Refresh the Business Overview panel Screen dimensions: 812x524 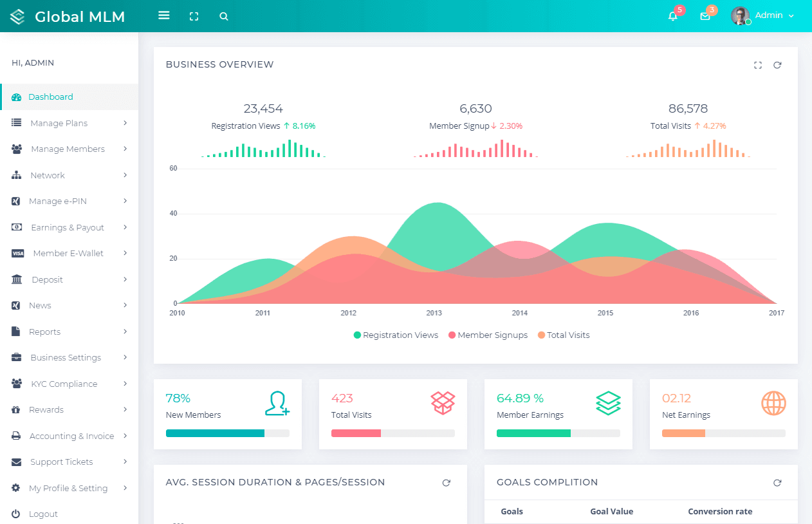[x=777, y=65]
